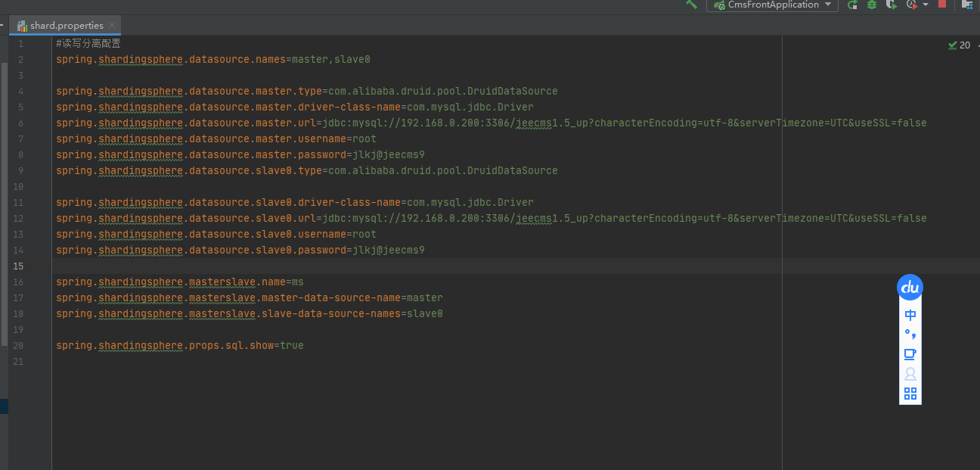Select the shard.properties editor tab
Viewport: 980px width, 470px height.
tap(66, 25)
